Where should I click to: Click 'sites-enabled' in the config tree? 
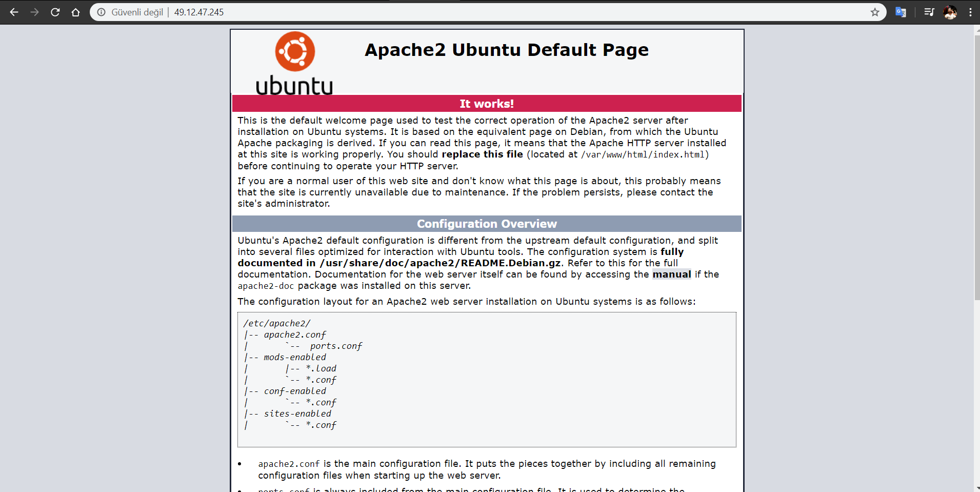(297, 414)
